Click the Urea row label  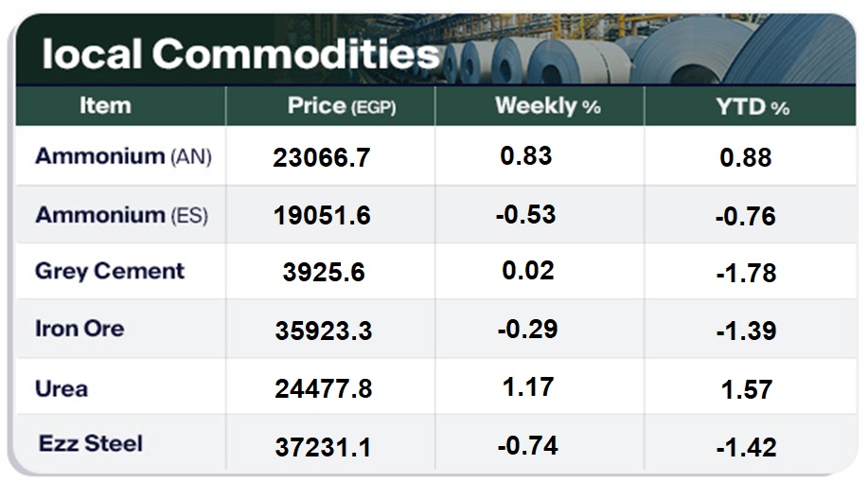(62, 388)
